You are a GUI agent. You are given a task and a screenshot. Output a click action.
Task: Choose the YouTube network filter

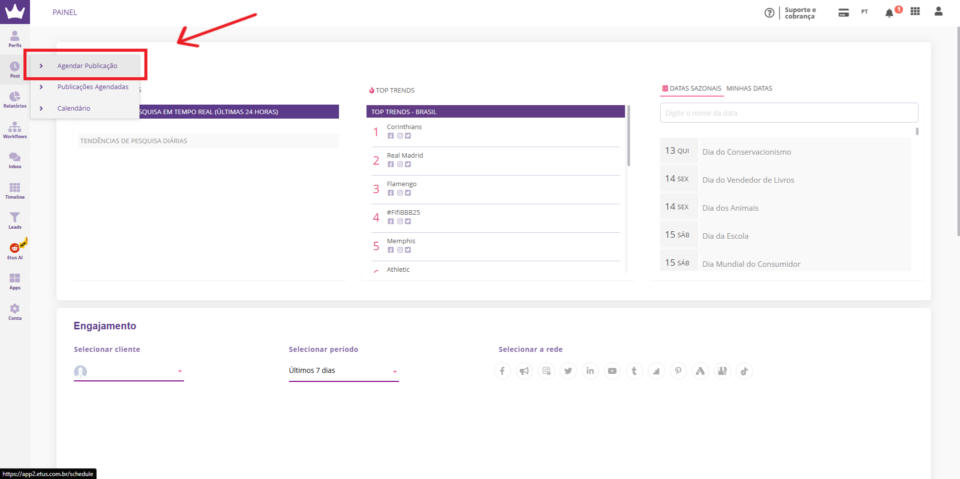(x=612, y=371)
